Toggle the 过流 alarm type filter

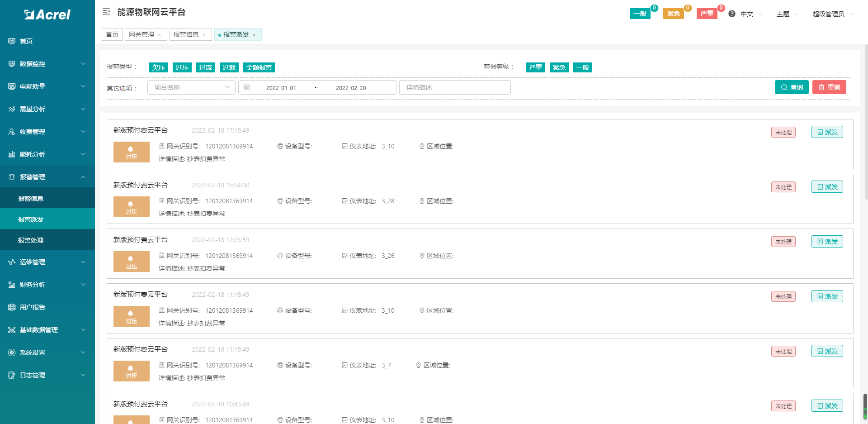coord(206,67)
